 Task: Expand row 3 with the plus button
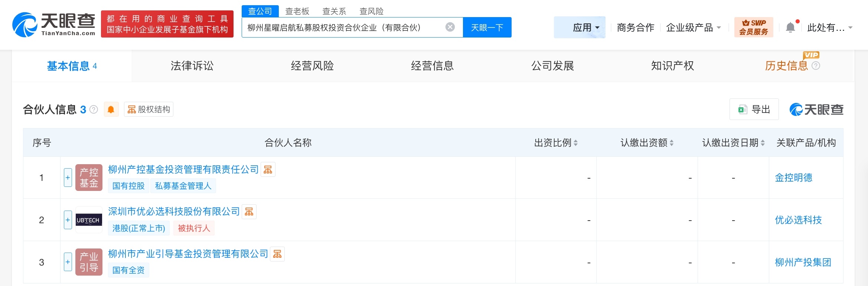tap(68, 262)
